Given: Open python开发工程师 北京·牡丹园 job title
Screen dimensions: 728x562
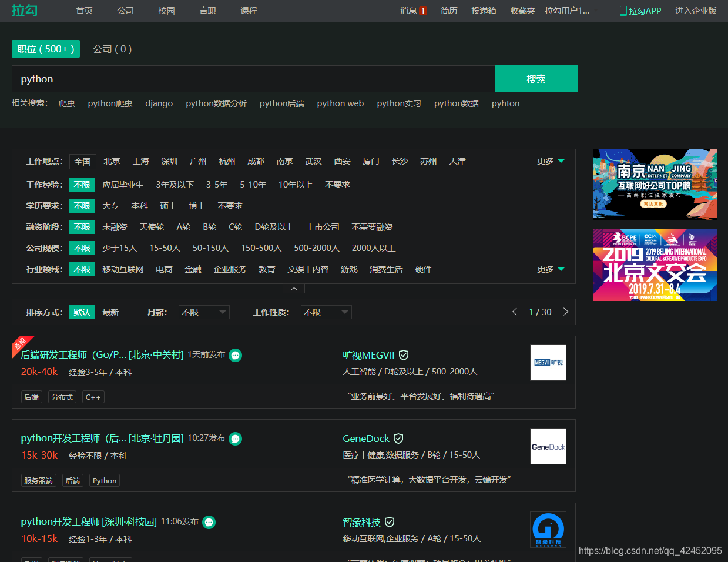Looking at the screenshot, I should pyautogui.click(x=102, y=439).
